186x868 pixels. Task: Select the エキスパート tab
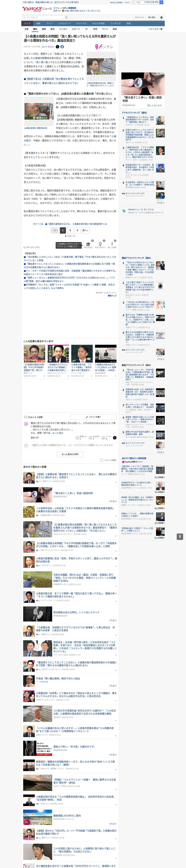(64, 24)
